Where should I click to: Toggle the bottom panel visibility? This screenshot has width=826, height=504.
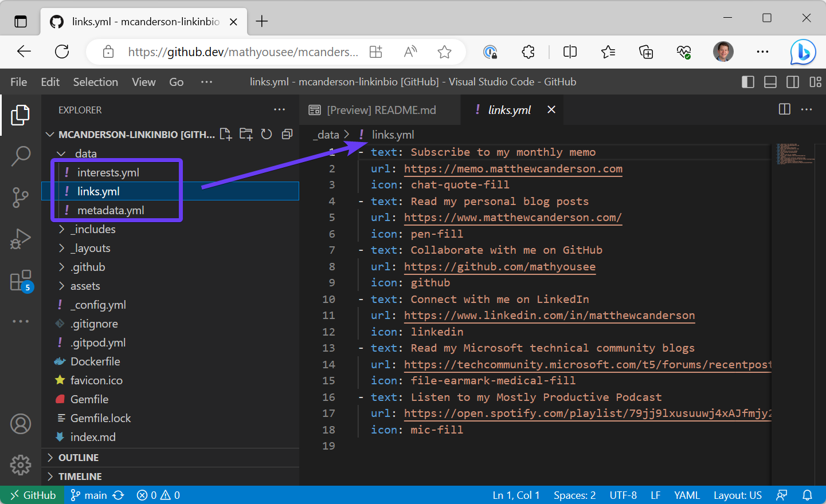(x=770, y=82)
